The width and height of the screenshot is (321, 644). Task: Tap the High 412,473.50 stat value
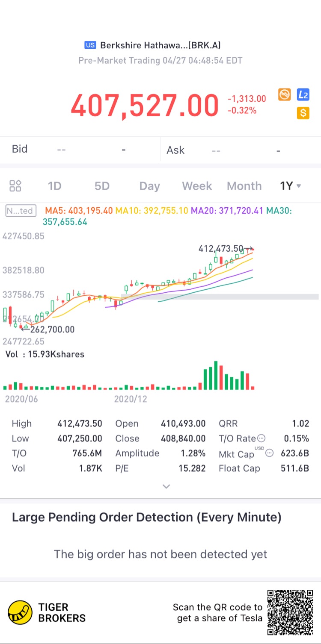(x=80, y=423)
